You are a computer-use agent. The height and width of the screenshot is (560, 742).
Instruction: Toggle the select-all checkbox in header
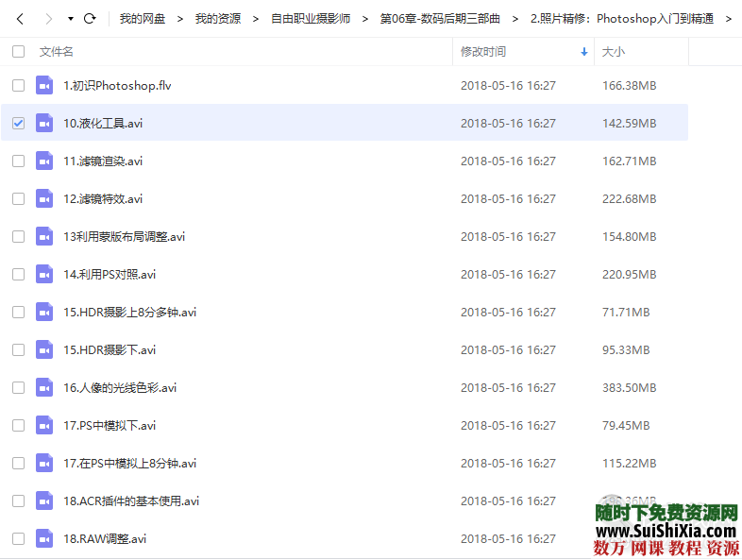19,52
